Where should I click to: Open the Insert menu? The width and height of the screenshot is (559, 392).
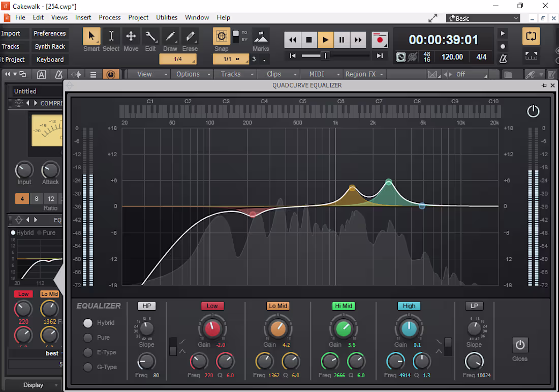coord(83,17)
